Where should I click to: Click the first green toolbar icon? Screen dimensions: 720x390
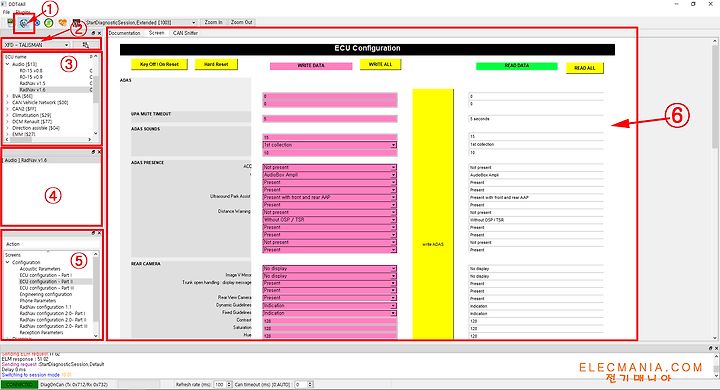pos(10,23)
